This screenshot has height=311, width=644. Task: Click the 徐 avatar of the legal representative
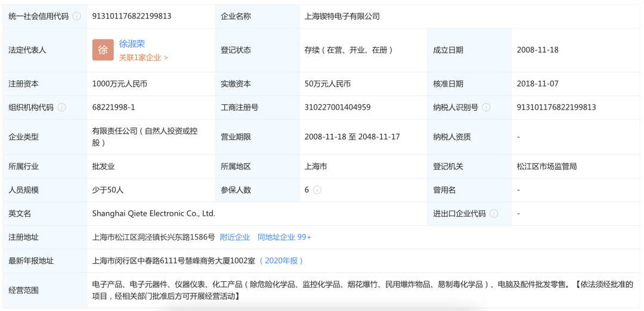103,50
